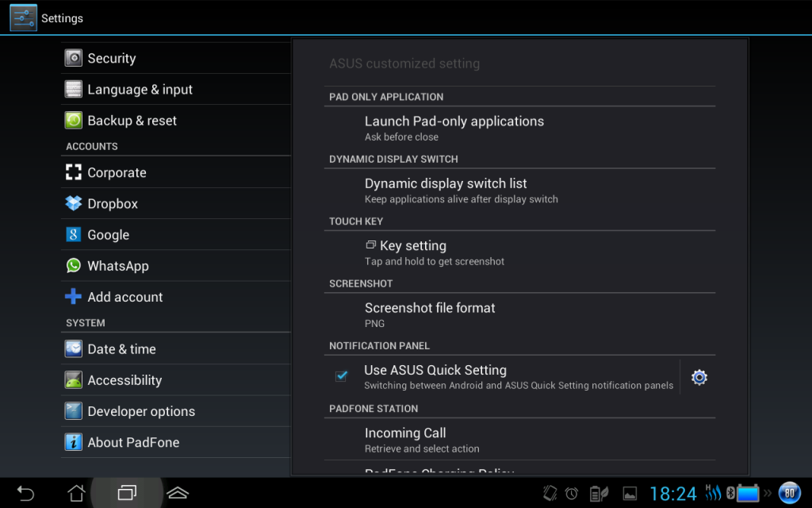Tap the Google account icon
Viewport: 812px width, 508px height.
(x=73, y=234)
